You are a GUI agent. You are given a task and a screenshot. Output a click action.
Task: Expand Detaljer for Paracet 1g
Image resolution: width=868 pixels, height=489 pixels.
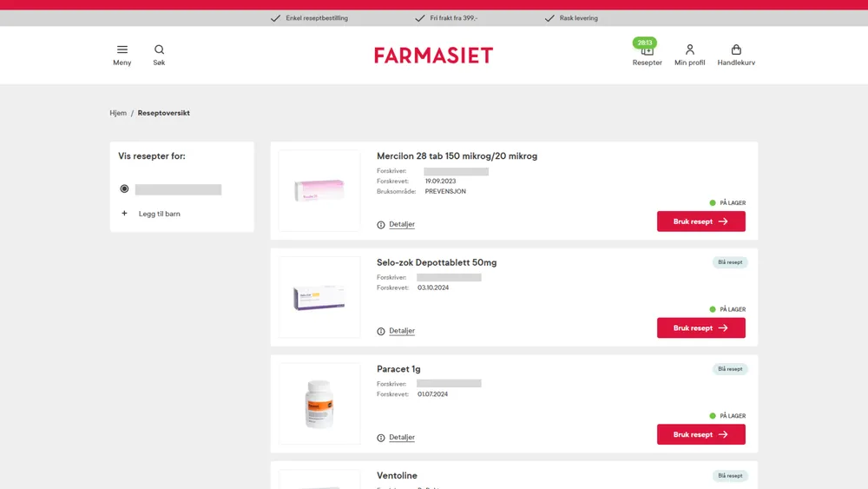pos(401,437)
